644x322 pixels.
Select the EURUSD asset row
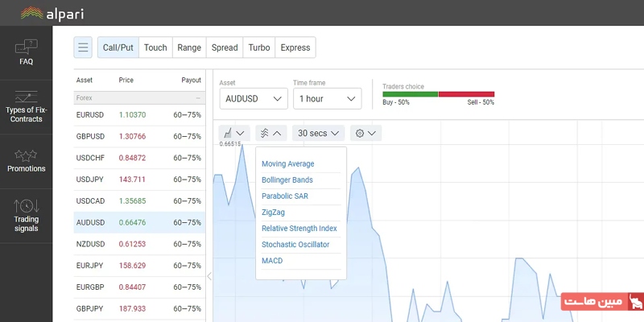coord(139,115)
